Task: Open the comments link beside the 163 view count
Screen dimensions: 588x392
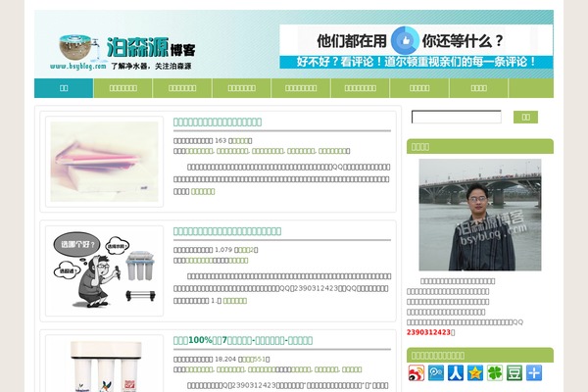Action: (240, 141)
